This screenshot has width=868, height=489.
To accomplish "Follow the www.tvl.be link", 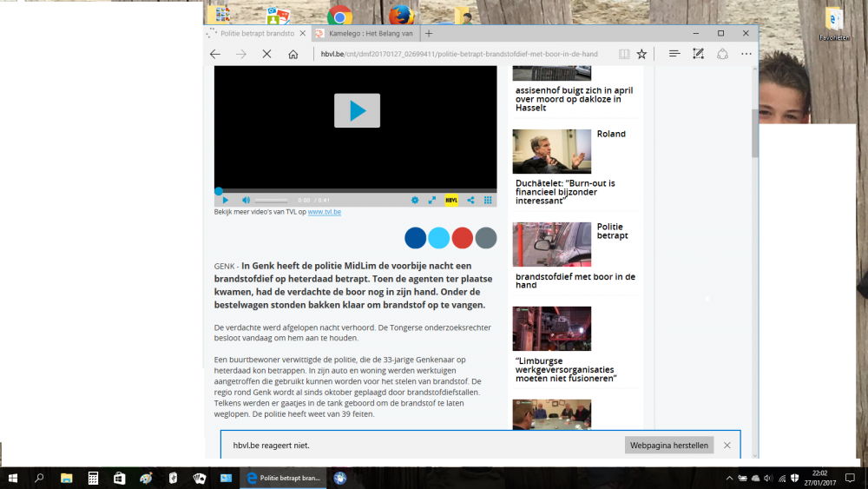I will coord(324,212).
